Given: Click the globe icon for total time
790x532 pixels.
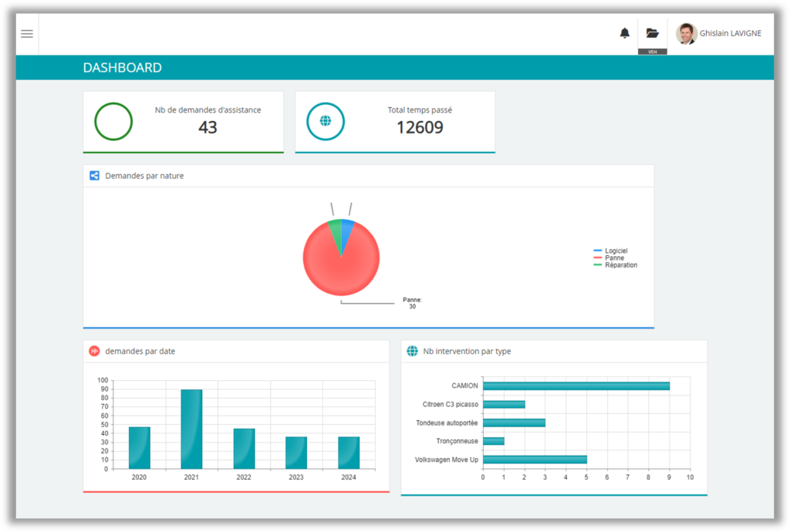Looking at the screenshot, I should pos(325,122).
